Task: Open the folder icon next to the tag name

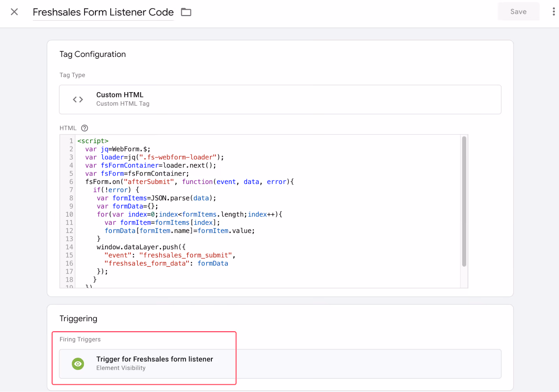Action: [x=186, y=12]
